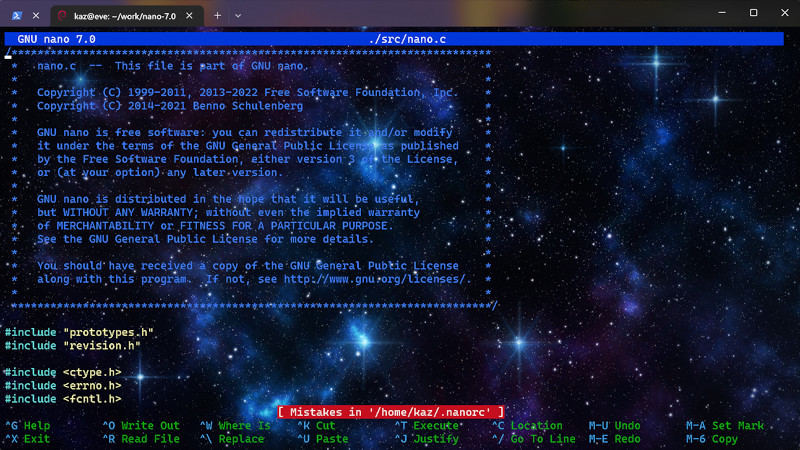Image resolution: width=800 pixels, height=450 pixels.
Task: Expand the new tab profile dropdown
Action: pos(238,16)
